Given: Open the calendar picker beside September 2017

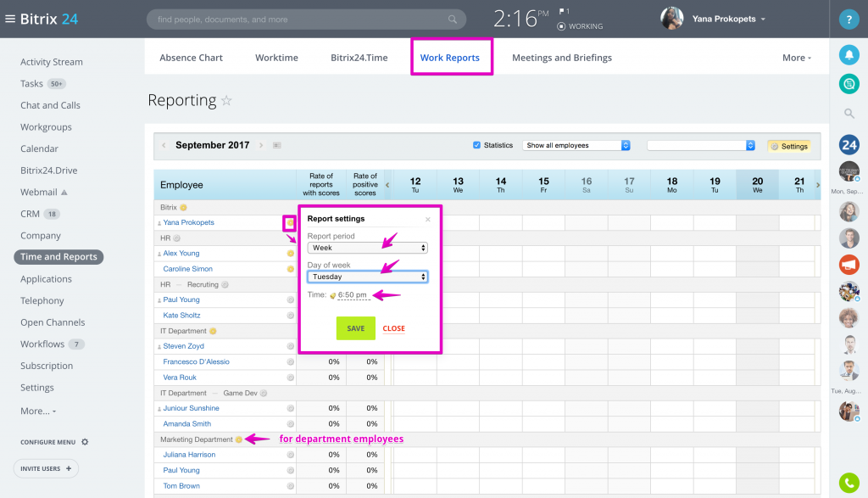Looking at the screenshot, I should click(277, 145).
